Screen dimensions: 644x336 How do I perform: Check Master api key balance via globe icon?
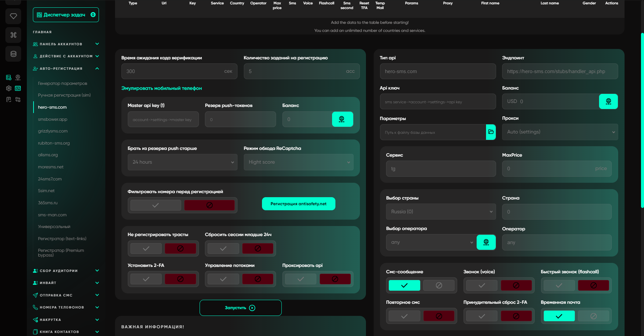click(342, 119)
